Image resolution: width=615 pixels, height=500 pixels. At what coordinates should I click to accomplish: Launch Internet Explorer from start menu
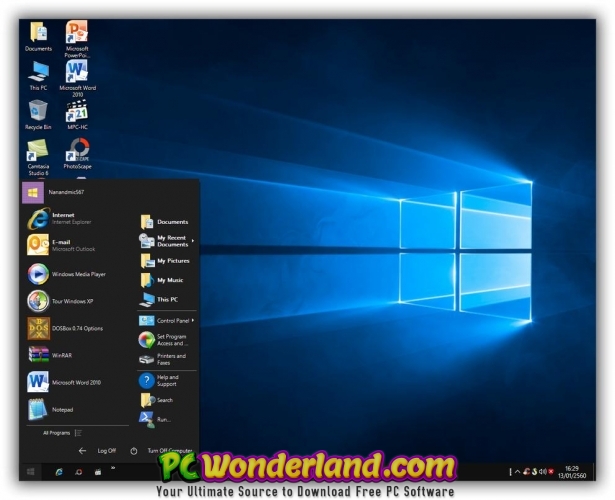click(x=60, y=218)
